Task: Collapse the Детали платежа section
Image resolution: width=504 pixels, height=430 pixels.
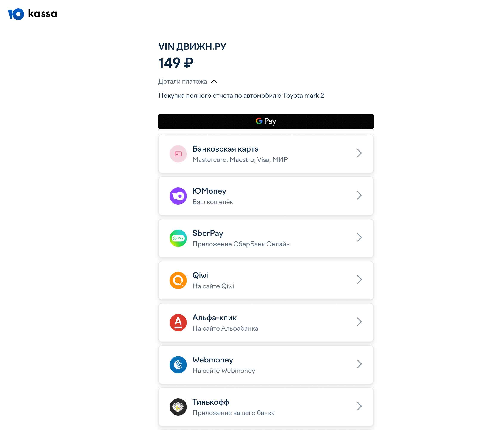Action: [x=214, y=82]
